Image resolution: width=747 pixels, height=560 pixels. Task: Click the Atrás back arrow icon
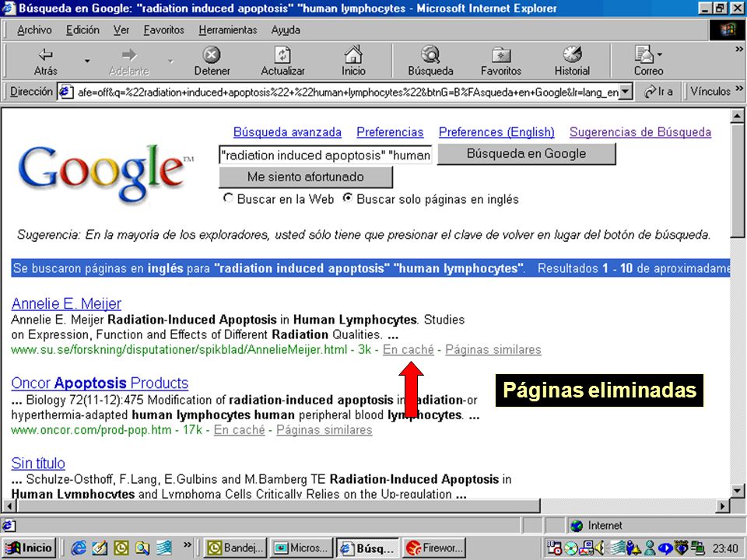pos(45,54)
